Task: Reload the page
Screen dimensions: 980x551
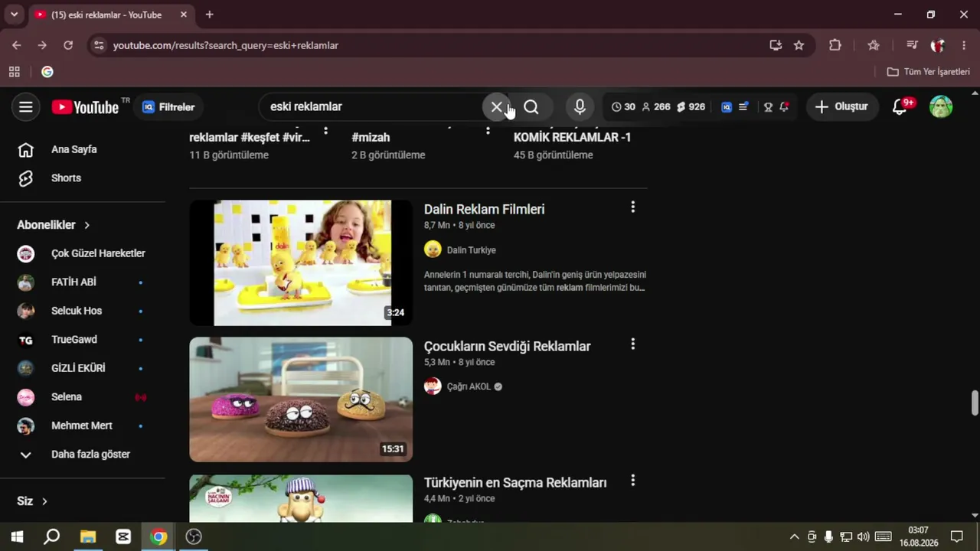Action: (x=68, y=45)
